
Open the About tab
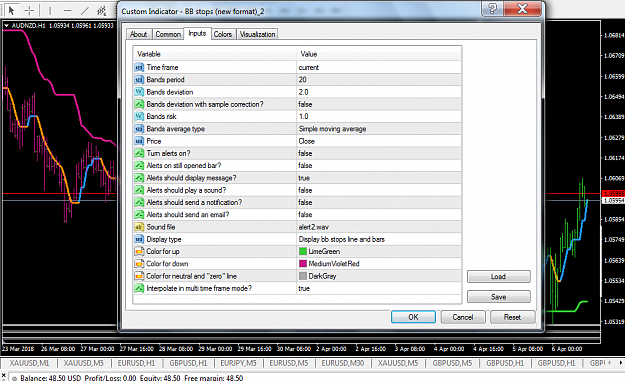click(x=138, y=34)
